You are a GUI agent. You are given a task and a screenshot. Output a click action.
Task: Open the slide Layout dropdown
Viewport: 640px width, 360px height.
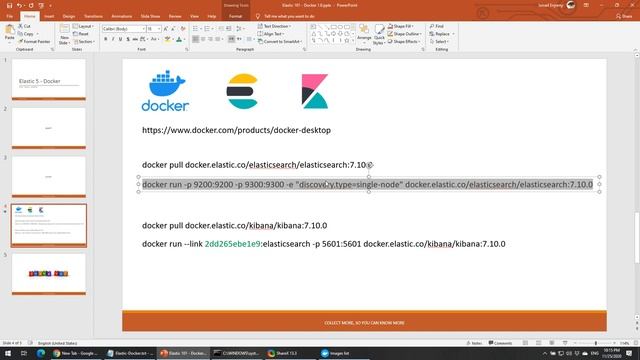click(84, 26)
